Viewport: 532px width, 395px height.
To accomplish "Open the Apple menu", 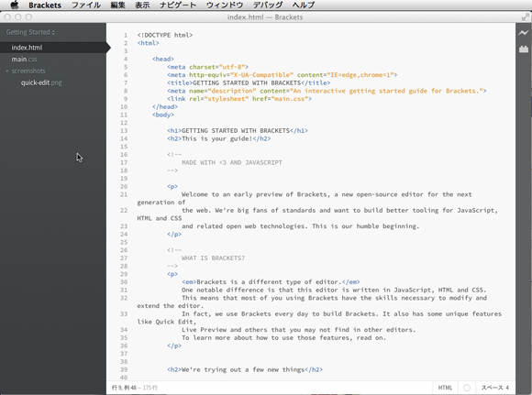I will coord(15,5).
